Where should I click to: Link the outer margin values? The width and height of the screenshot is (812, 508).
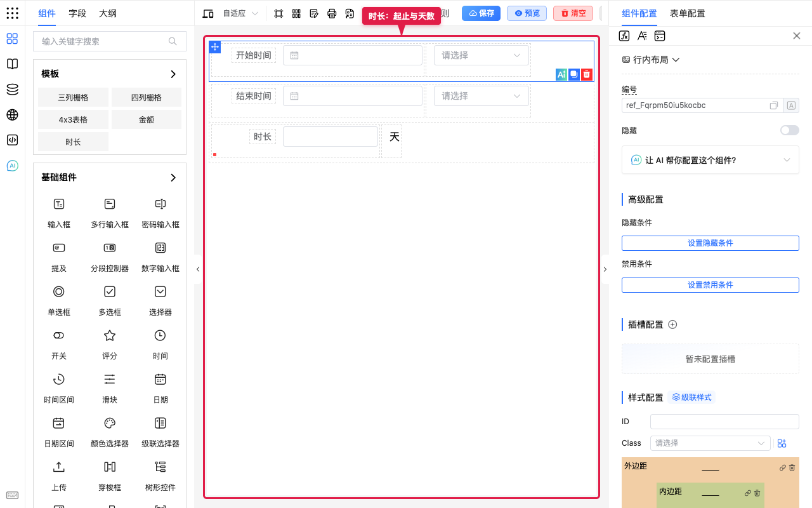point(783,467)
